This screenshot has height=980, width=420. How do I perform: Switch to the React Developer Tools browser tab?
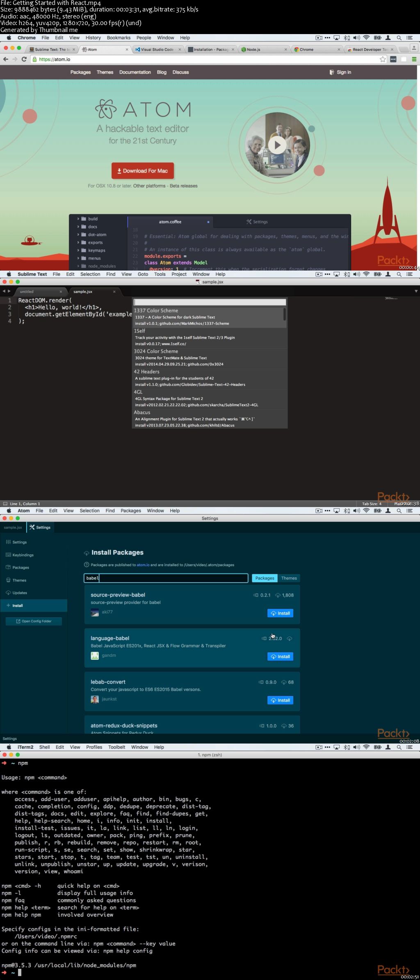click(370, 49)
